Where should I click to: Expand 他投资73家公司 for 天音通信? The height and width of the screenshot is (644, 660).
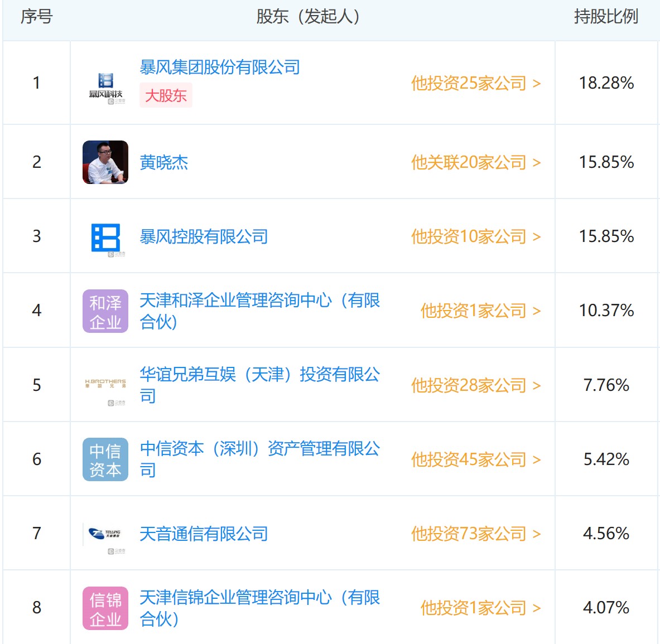[475, 534]
